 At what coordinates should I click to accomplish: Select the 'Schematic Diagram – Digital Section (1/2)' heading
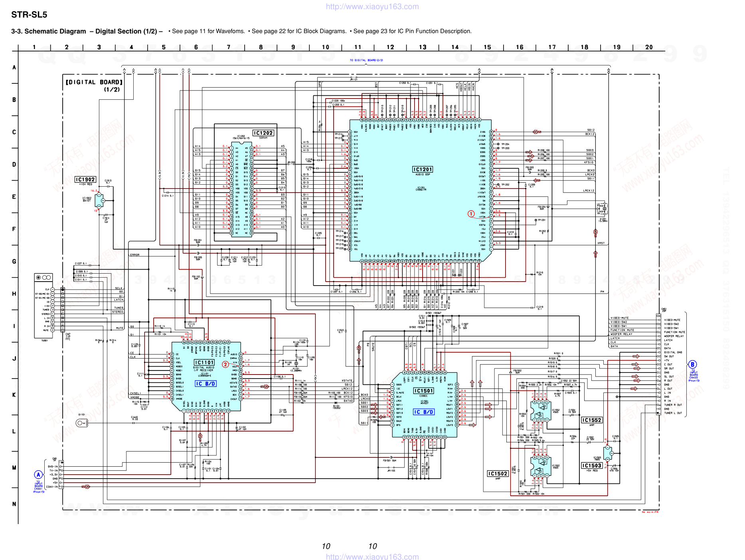tap(87, 31)
